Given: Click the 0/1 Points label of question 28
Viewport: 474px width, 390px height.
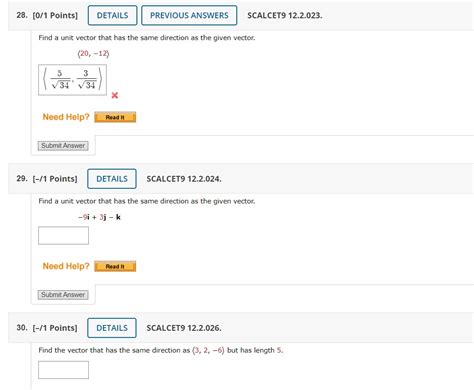Looking at the screenshot, I should (x=55, y=15).
